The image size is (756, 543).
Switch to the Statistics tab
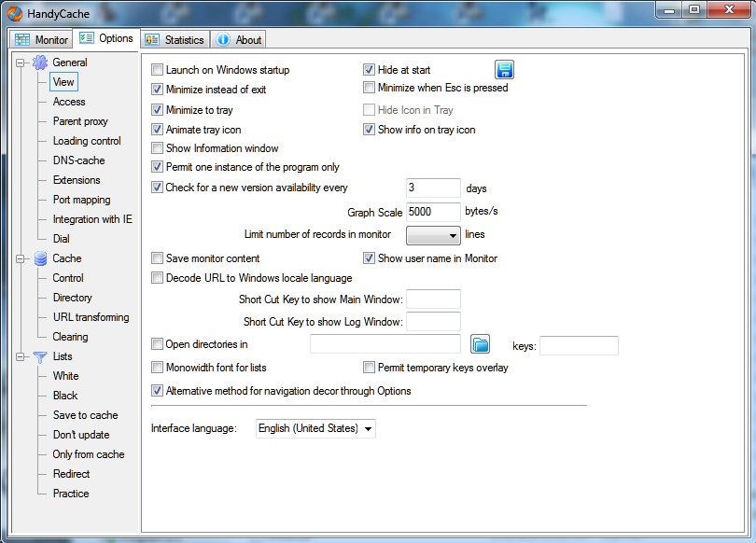tap(175, 39)
